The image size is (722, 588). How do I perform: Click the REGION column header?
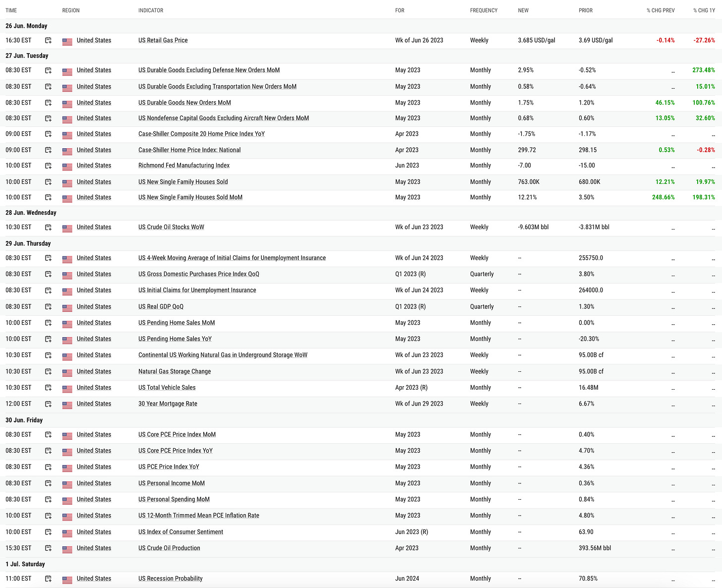[71, 10]
